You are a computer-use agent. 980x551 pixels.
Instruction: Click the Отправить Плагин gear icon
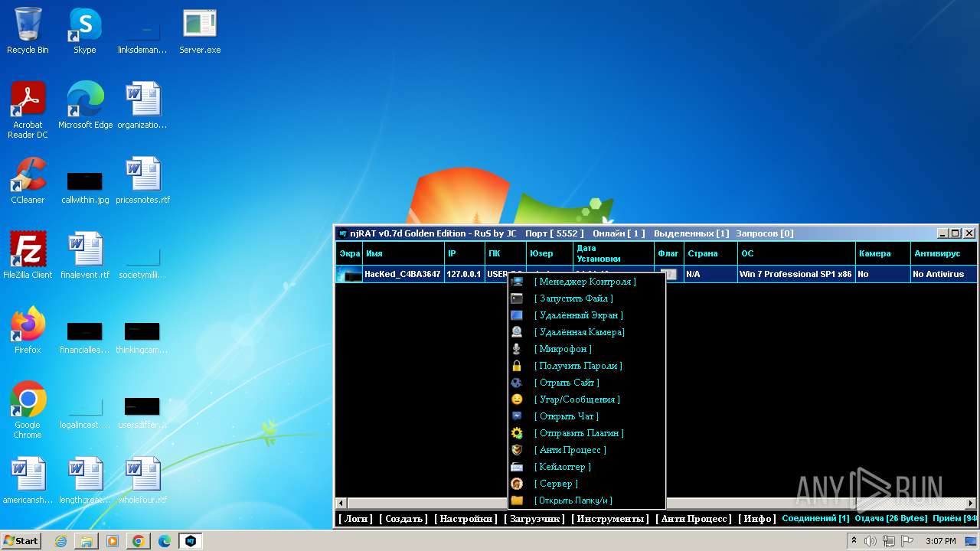pyautogui.click(x=518, y=433)
